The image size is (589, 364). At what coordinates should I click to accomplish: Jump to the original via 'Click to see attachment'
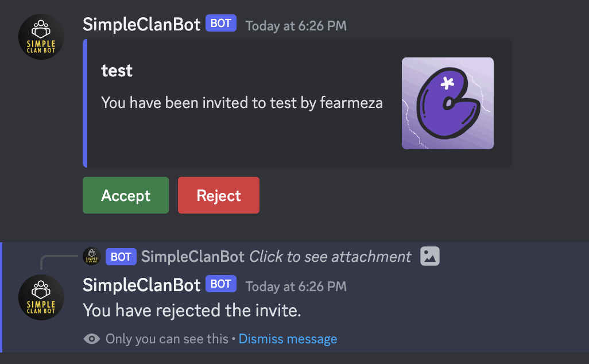click(330, 257)
